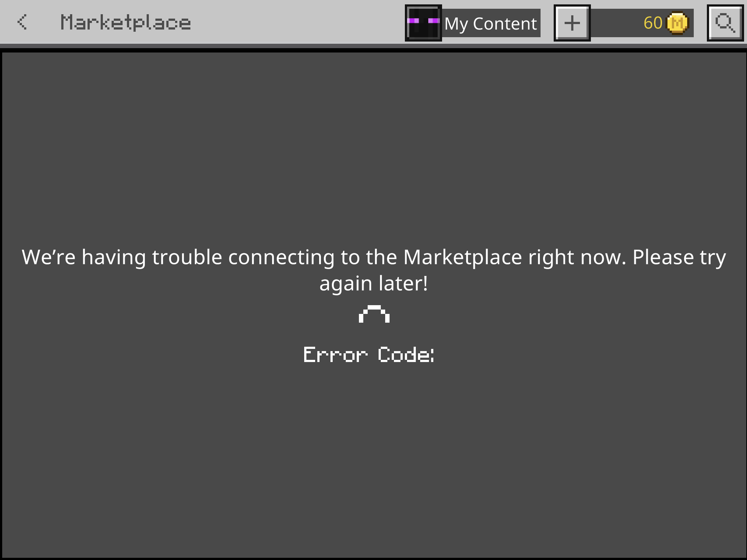Click empty dark area below Error Code
The width and height of the screenshot is (747, 560).
pos(373,459)
